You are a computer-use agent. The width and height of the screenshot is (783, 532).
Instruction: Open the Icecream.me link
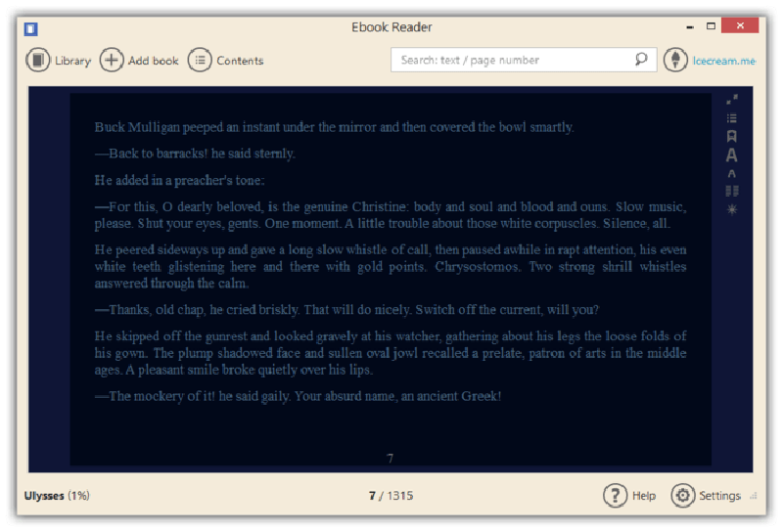coord(724,61)
